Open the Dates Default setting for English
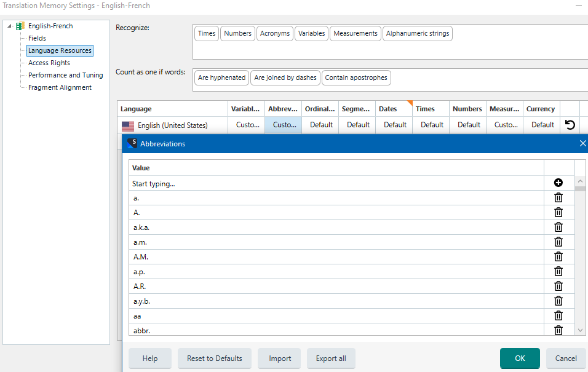 click(394, 124)
